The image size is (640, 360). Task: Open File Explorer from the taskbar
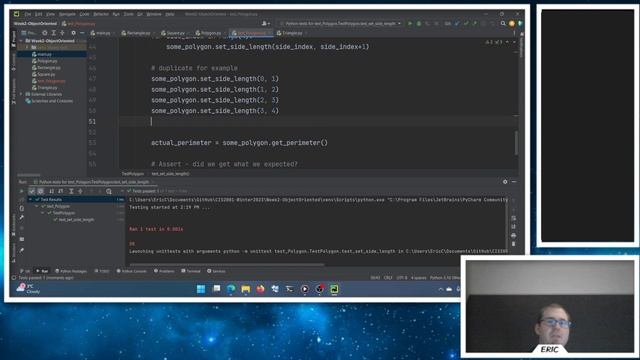click(246, 289)
